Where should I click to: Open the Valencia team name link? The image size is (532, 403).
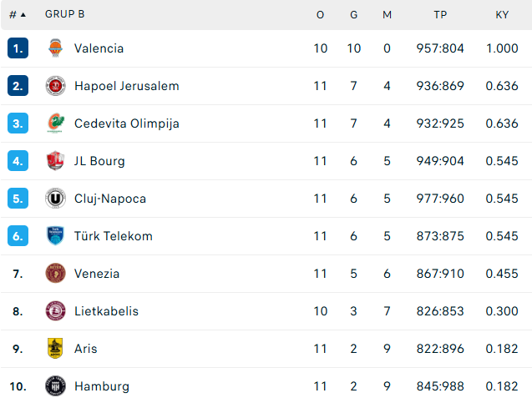coord(99,48)
